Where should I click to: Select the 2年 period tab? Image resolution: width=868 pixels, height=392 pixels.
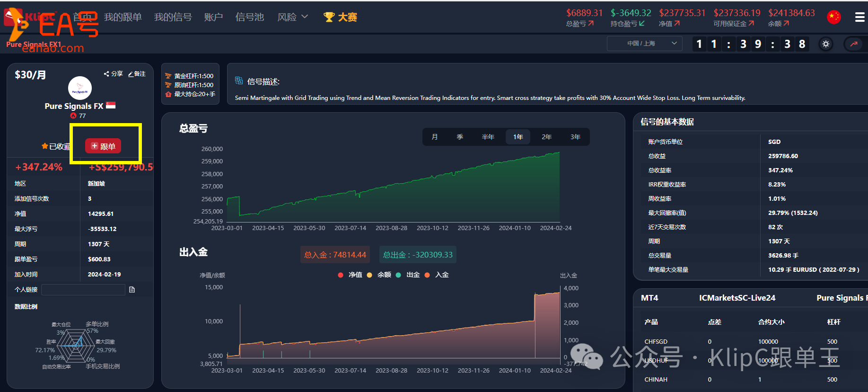coord(547,137)
